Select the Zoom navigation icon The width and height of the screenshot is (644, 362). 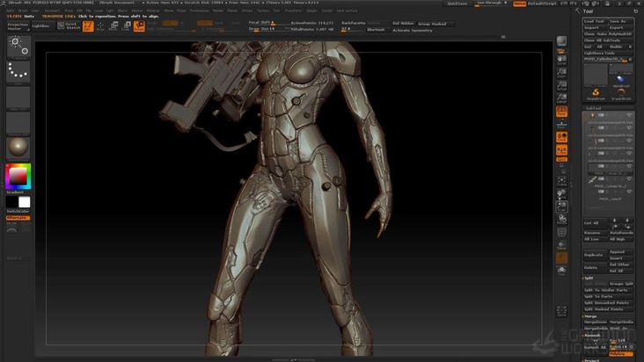(561, 73)
